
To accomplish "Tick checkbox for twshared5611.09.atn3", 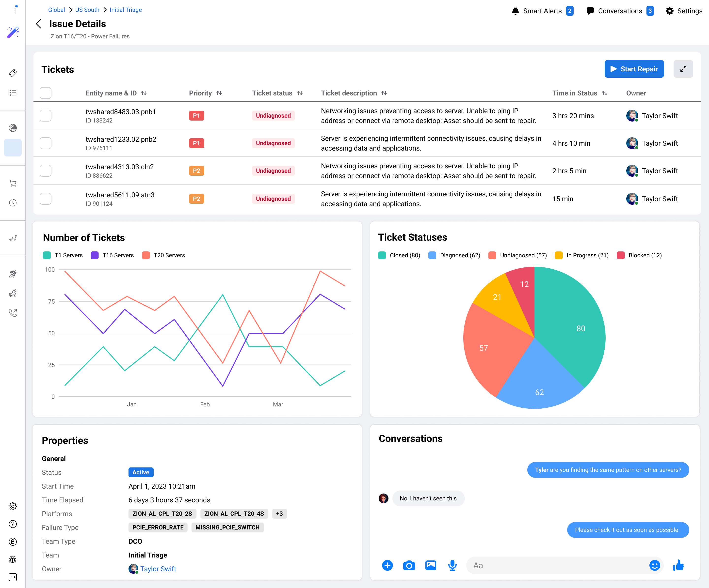I will coord(46,199).
